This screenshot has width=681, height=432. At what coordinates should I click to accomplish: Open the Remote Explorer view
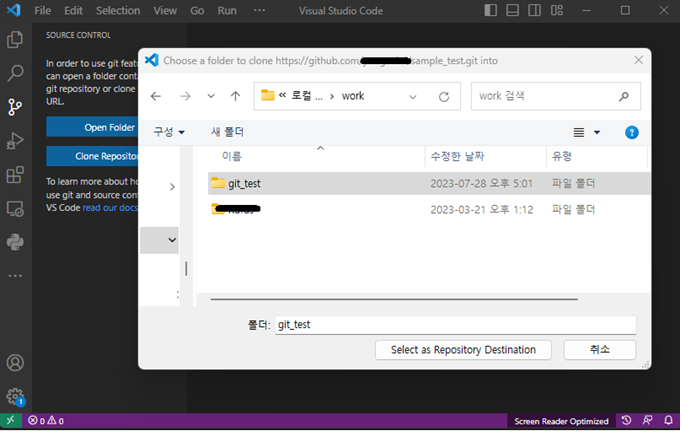tap(15, 208)
